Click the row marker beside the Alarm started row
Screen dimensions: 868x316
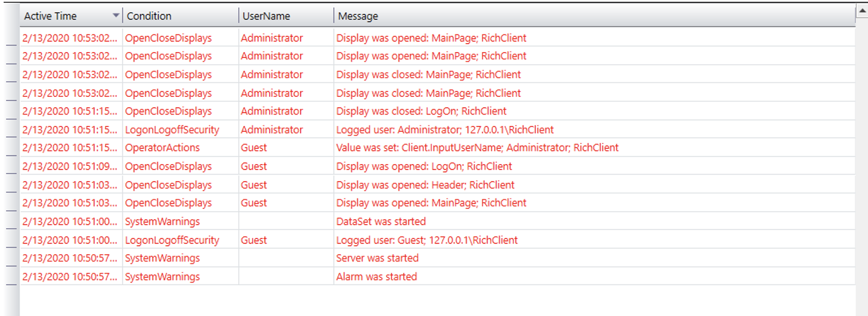pos(12,281)
